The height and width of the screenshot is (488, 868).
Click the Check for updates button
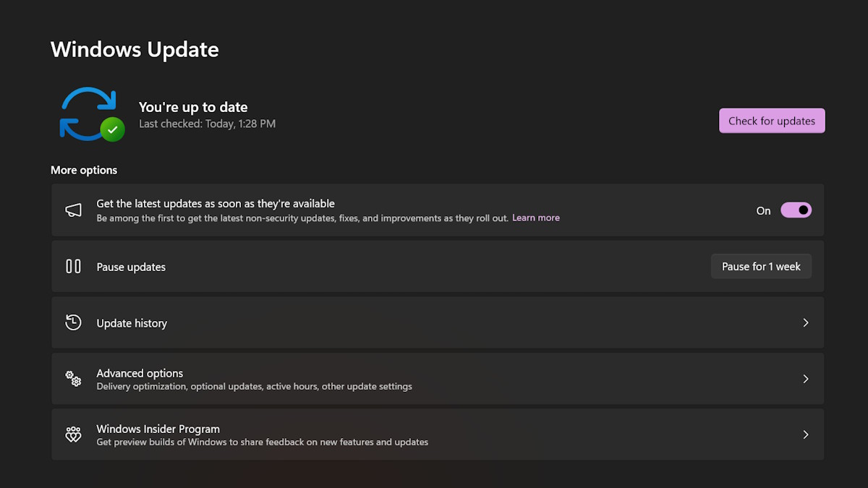(x=772, y=121)
